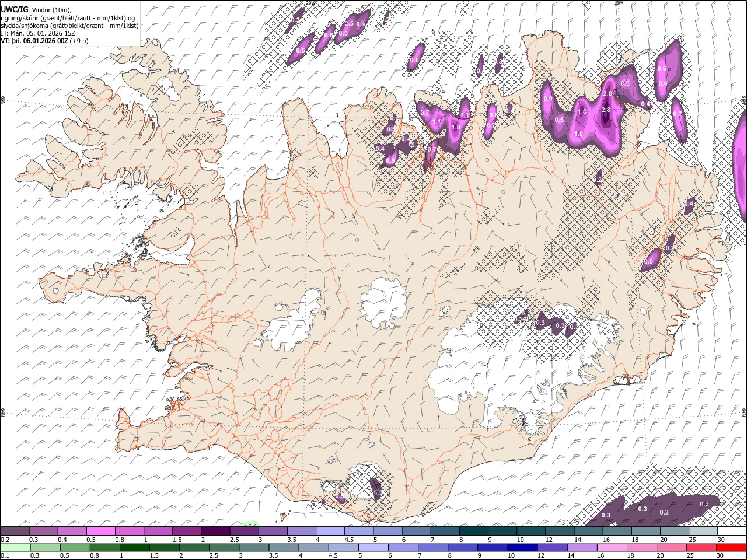Screen dimensions: 747x560
Task: Select the '15W' longitude label on the map edge
Action: pos(618,3)
